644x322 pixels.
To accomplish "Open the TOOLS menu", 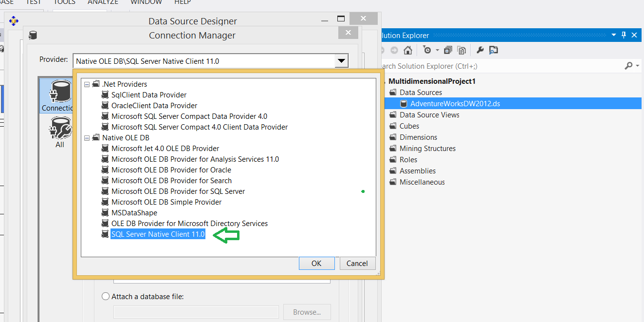I will (x=64, y=2).
